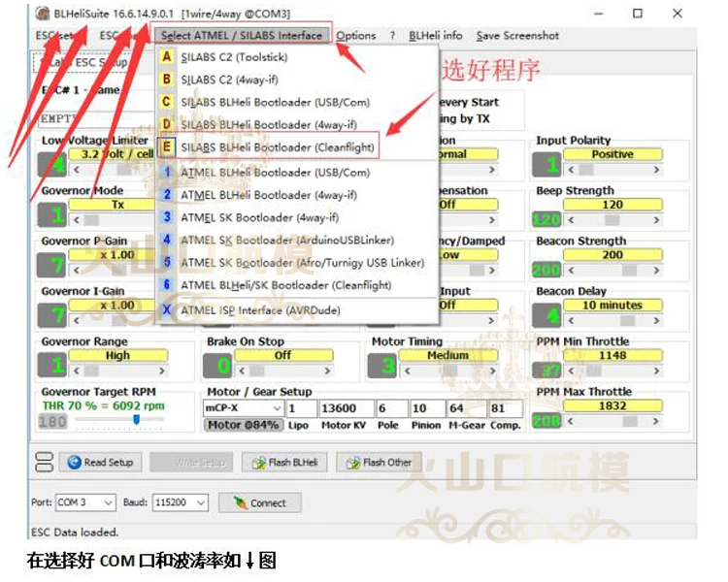Viewport: 728px width, 582px height.
Task: Select ATMEL BLHeli/SK Bootloader (Cleanflight)
Action: pyautogui.click(x=286, y=285)
